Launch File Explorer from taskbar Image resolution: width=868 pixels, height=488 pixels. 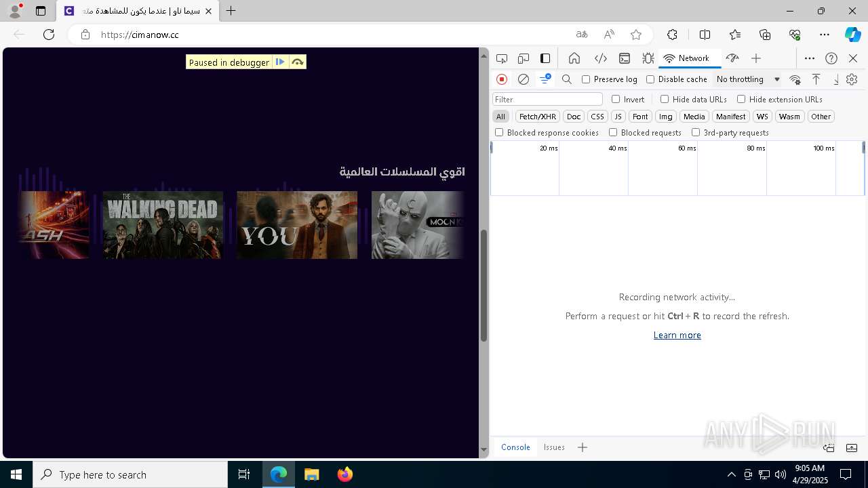tap(312, 474)
